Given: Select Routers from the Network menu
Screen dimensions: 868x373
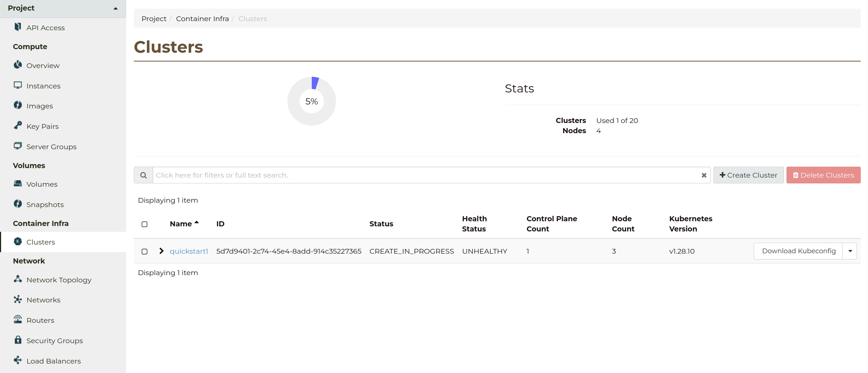Looking at the screenshot, I should (x=17, y=320).
